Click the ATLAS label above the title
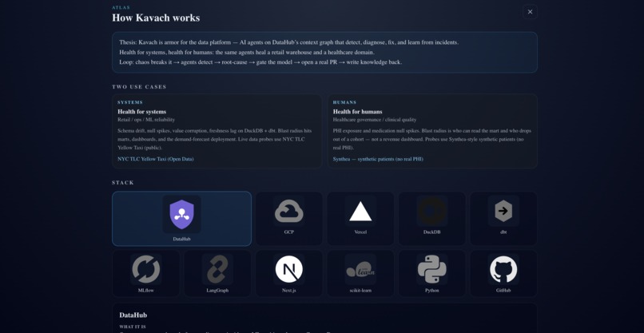The width and height of the screenshot is (644, 333). coord(121,7)
